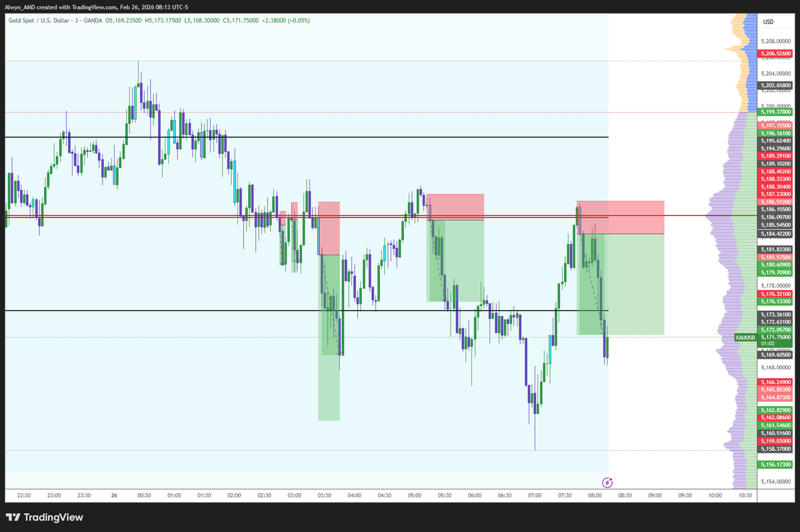This screenshot has height=532, width=800.
Task: Click the 08:30 time axis label
Action: pyautogui.click(x=625, y=495)
